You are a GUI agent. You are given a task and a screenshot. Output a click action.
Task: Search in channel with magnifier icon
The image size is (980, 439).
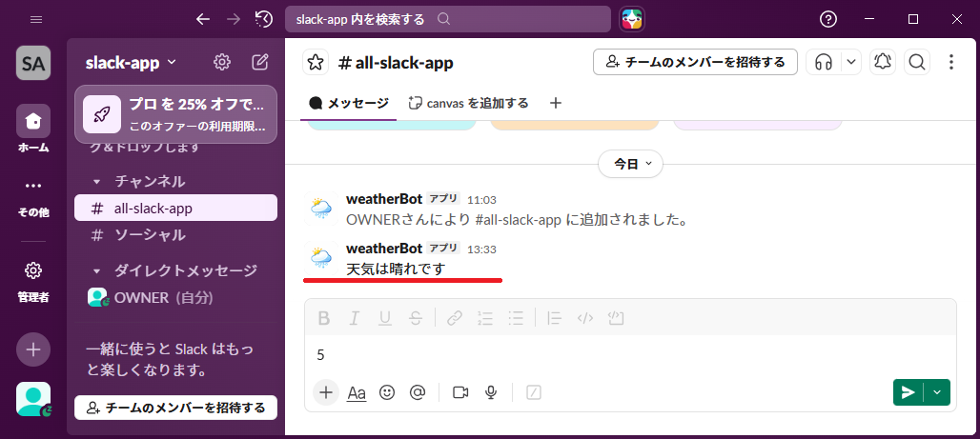pyautogui.click(x=917, y=62)
